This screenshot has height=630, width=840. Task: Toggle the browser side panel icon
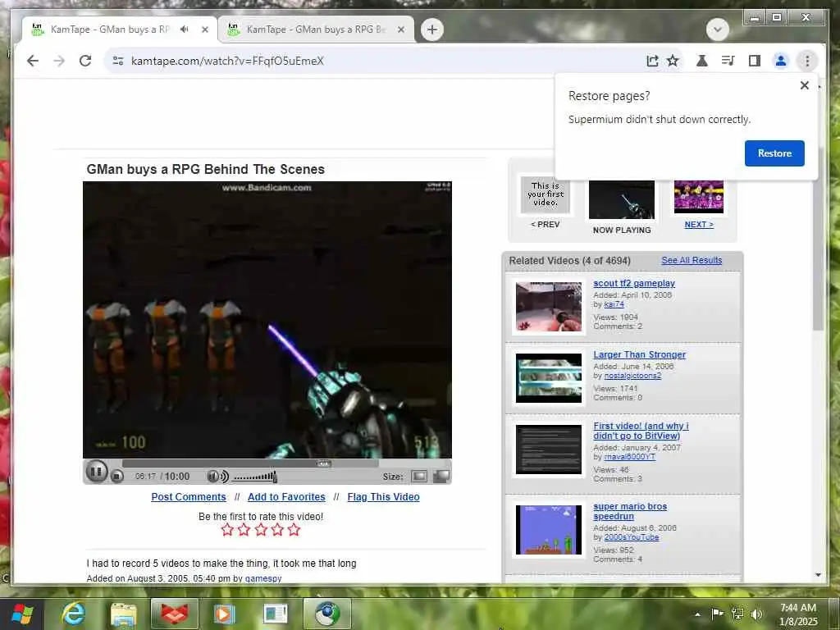point(755,61)
